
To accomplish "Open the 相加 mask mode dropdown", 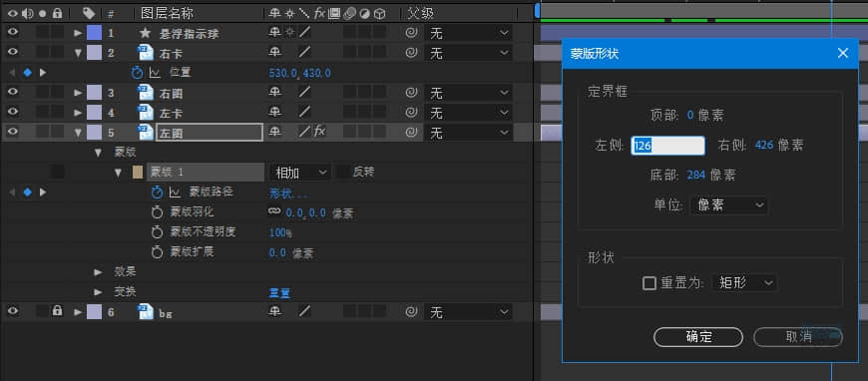I will click(x=300, y=173).
